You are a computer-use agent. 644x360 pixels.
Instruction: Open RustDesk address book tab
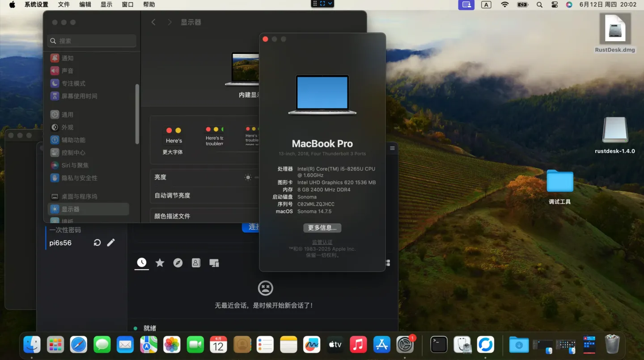(196, 263)
